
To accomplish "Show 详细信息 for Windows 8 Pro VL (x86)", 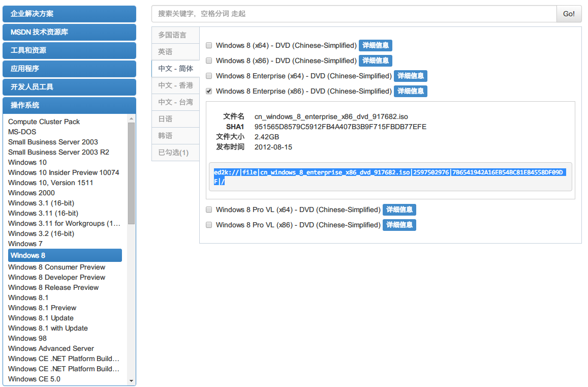I will click(399, 225).
